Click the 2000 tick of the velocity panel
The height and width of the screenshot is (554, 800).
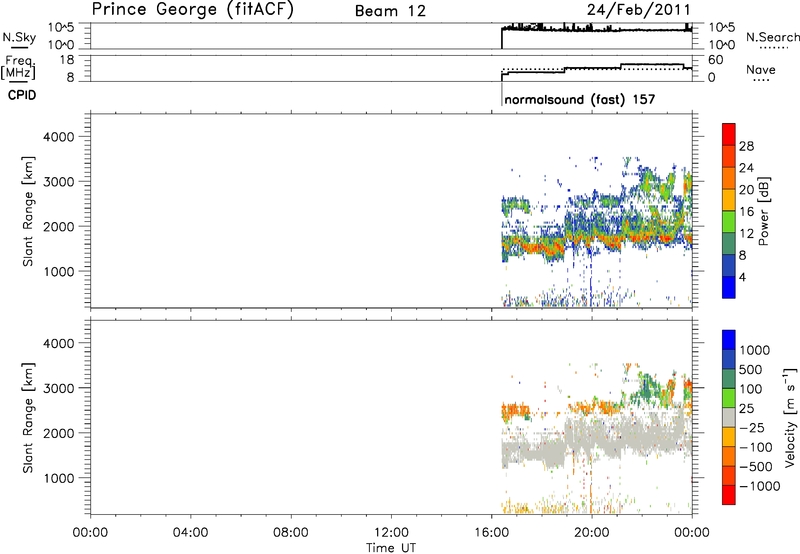59,433
